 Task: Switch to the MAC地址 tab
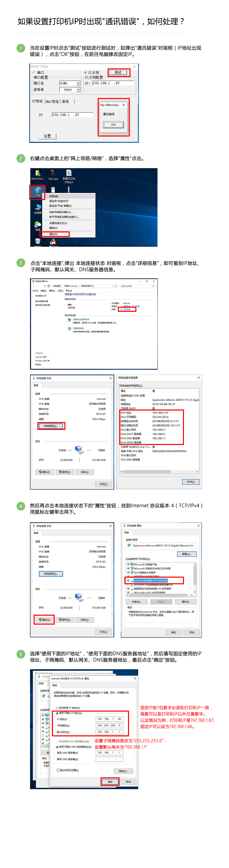[52, 102]
